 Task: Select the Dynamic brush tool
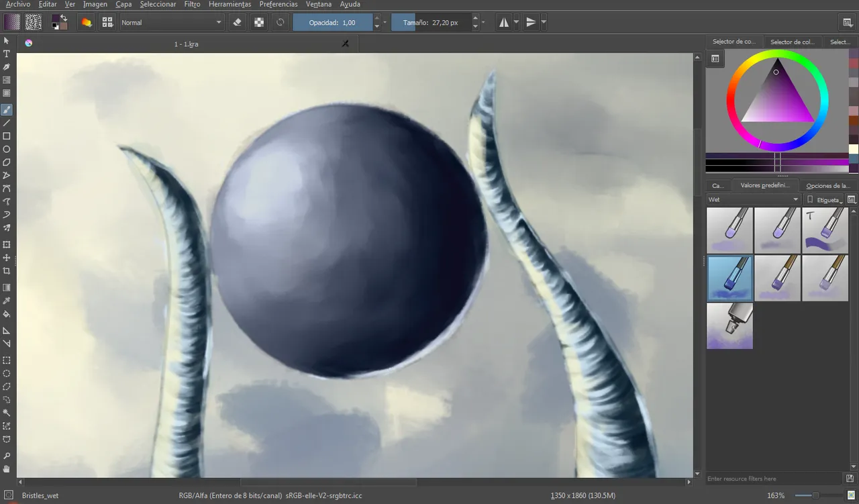click(x=7, y=215)
